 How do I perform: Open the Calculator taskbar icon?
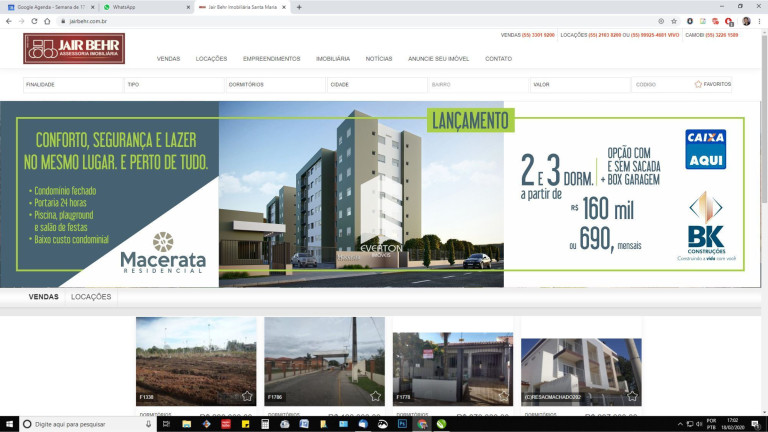point(264,424)
